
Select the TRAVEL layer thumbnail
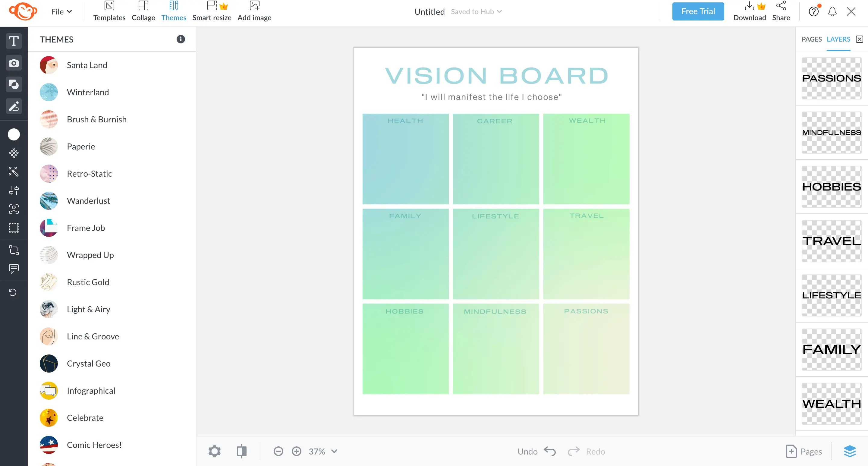[x=831, y=241]
